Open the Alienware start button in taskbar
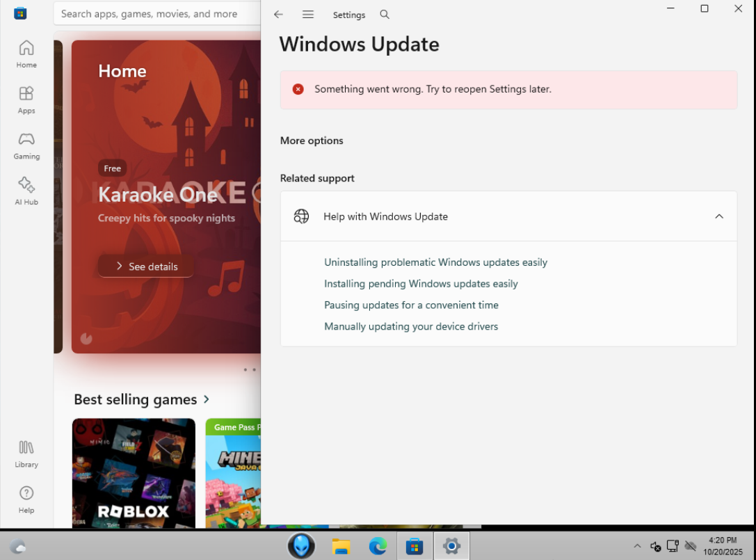The height and width of the screenshot is (560, 756). click(301, 546)
